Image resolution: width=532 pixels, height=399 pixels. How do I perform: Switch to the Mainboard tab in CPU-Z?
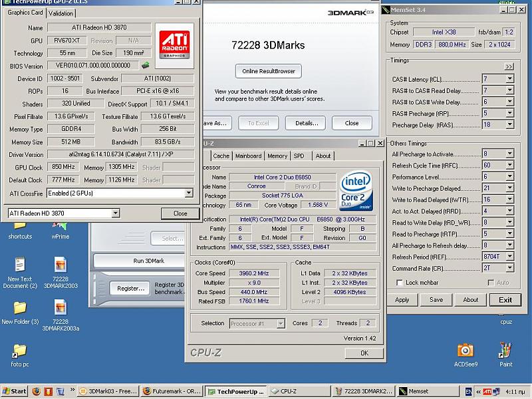pyautogui.click(x=248, y=156)
